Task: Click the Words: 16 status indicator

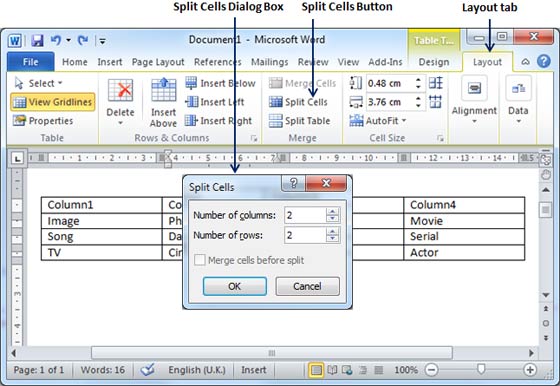Action: tap(102, 370)
